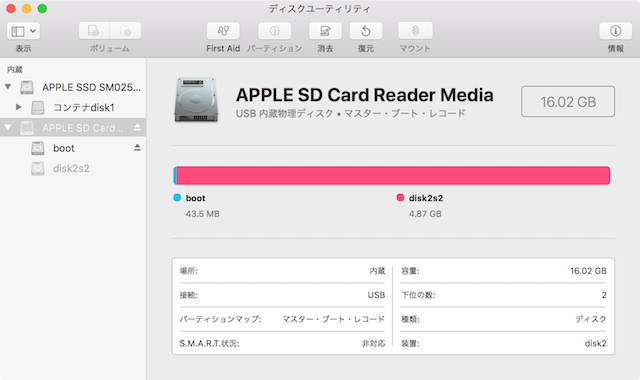This screenshot has height=380, width=640.
Task: Click the 16.02 GB capacity box
Action: pos(568,102)
